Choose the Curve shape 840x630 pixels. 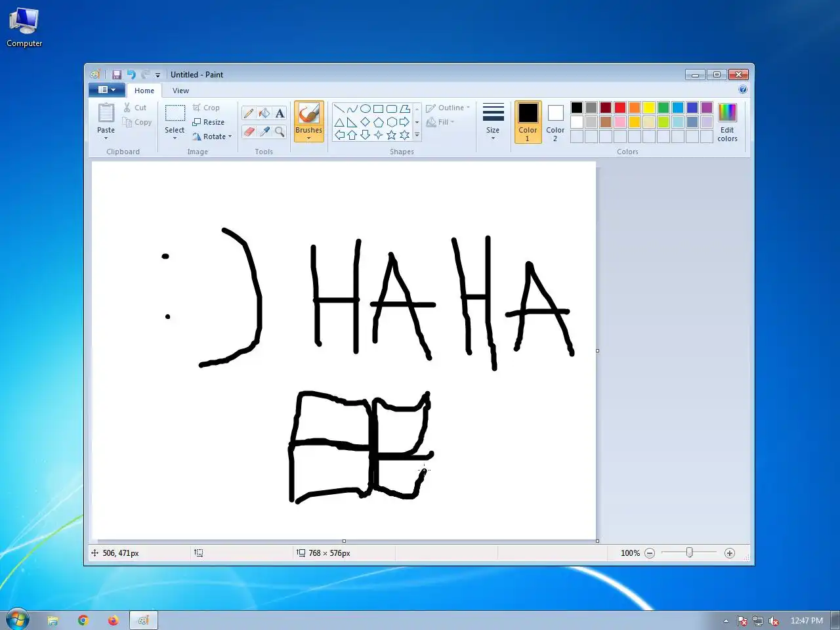[352, 109]
